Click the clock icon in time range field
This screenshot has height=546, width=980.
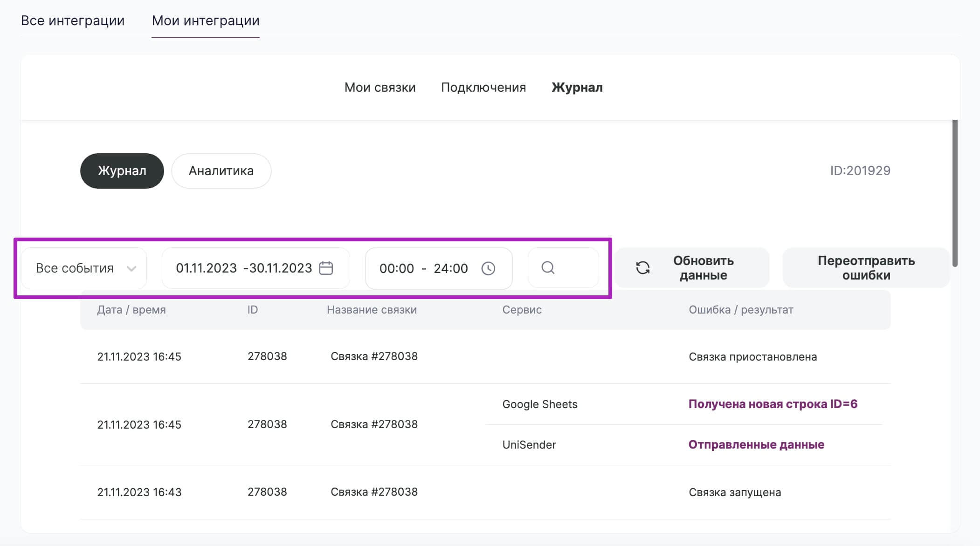[x=488, y=268]
